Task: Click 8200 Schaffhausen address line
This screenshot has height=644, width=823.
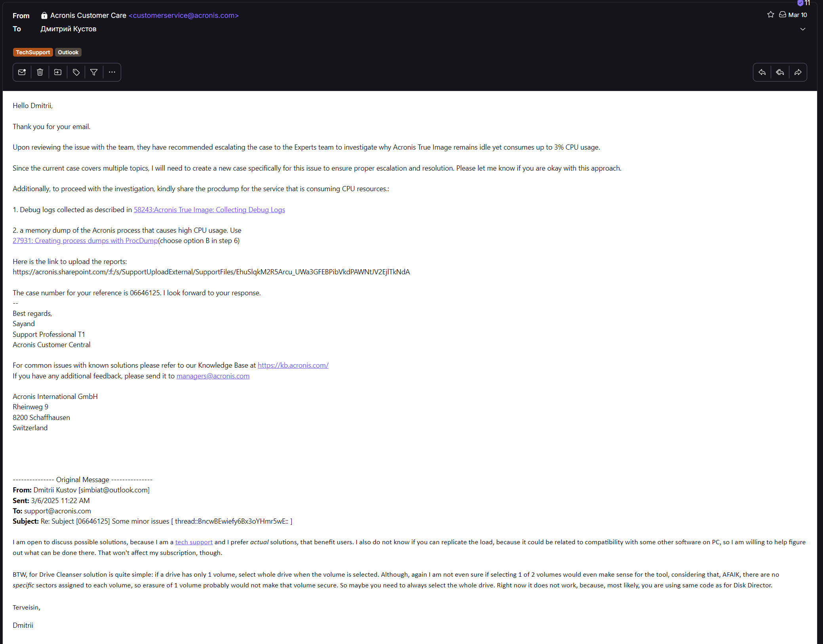Action: [41, 418]
